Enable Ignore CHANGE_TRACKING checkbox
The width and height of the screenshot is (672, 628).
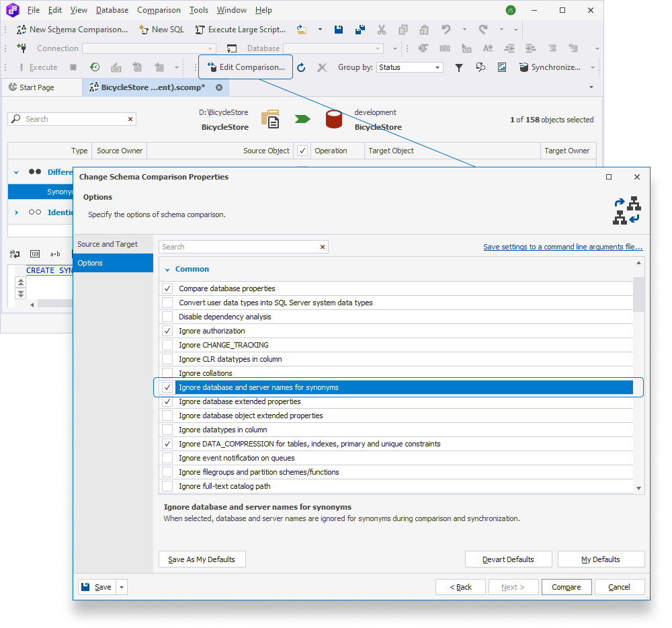167,345
